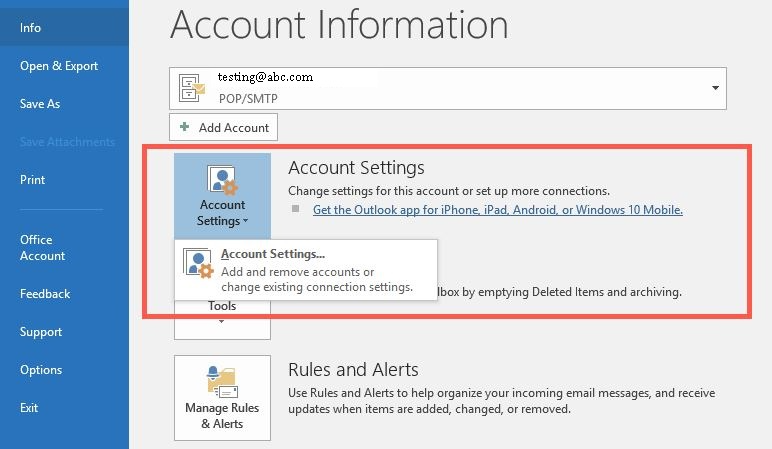This screenshot has width=772, height=449.
Task: Expand the testing@abc.com account dropdown
Action: [715, 88]
